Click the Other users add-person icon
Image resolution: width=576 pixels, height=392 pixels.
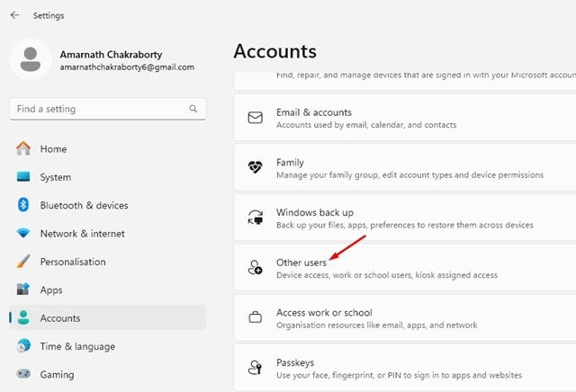pyautogui.click(x=256, y=268)
